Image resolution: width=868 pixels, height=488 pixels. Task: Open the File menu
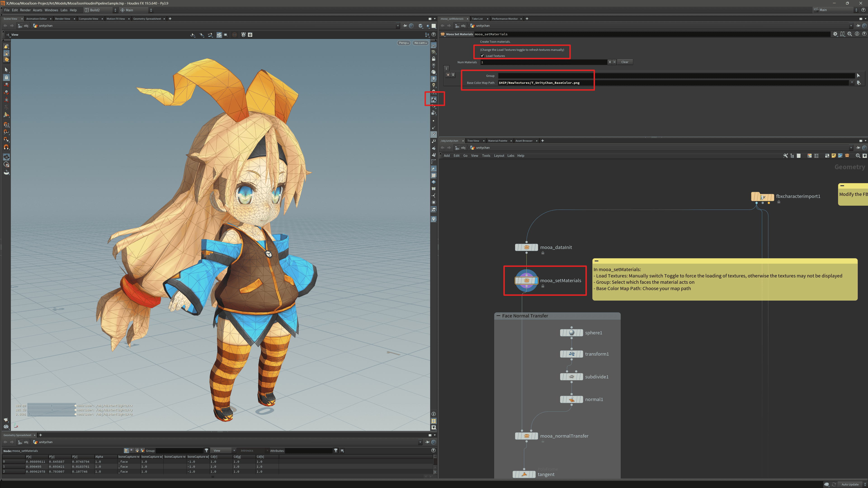[7, 10]
